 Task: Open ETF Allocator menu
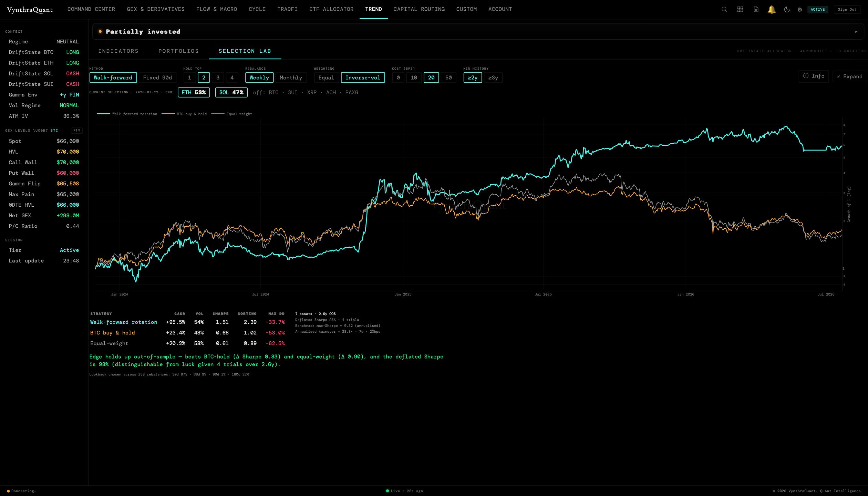click(331, 9)
